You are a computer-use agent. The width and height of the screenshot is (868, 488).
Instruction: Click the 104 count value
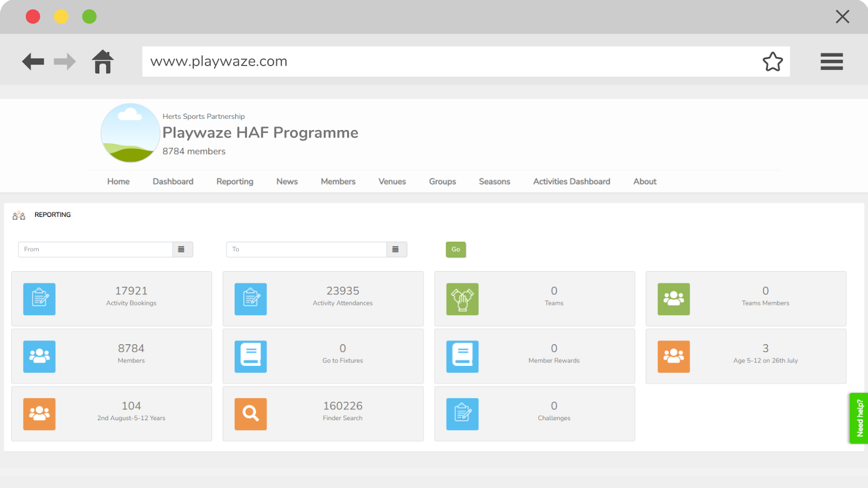[x=131, y=406]
